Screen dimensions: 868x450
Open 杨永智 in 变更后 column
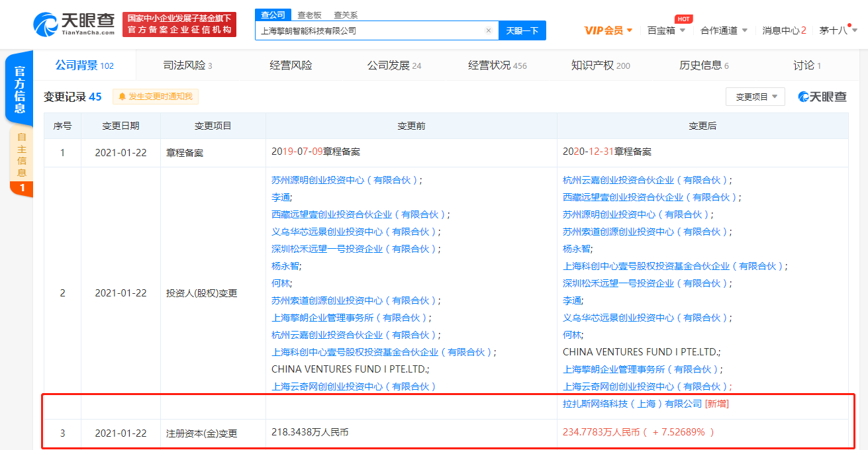click(x=577, y=249)
